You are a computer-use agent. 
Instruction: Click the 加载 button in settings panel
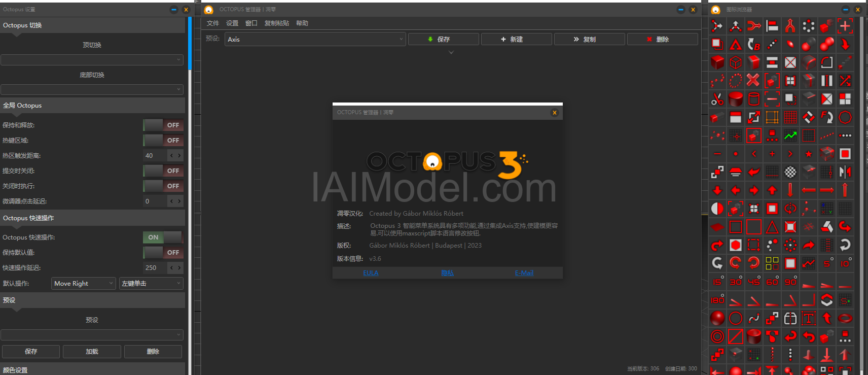(92, 352)
